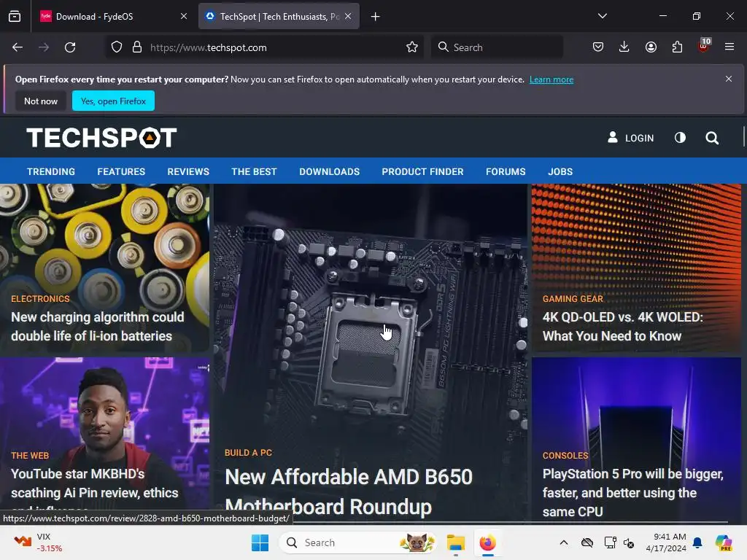Click the Not now button
Image resolution: width=747 pixels, height=560 pixels.
[41, 101]
